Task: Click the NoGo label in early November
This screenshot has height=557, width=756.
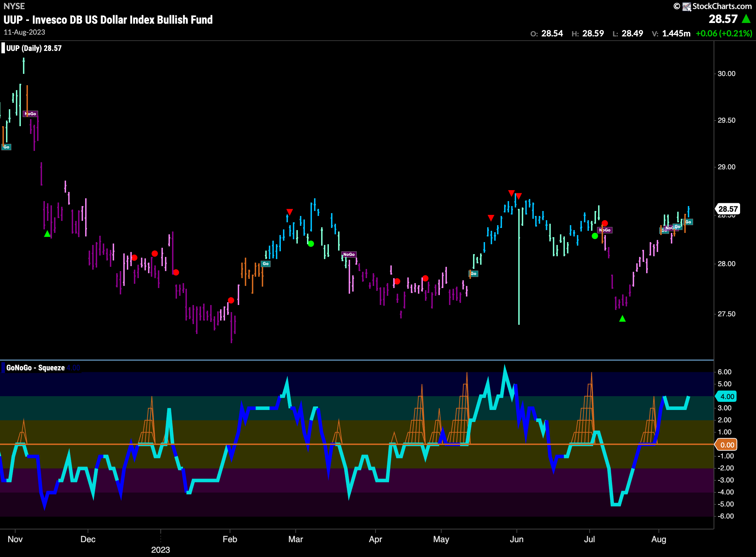Action: [30, 113]
